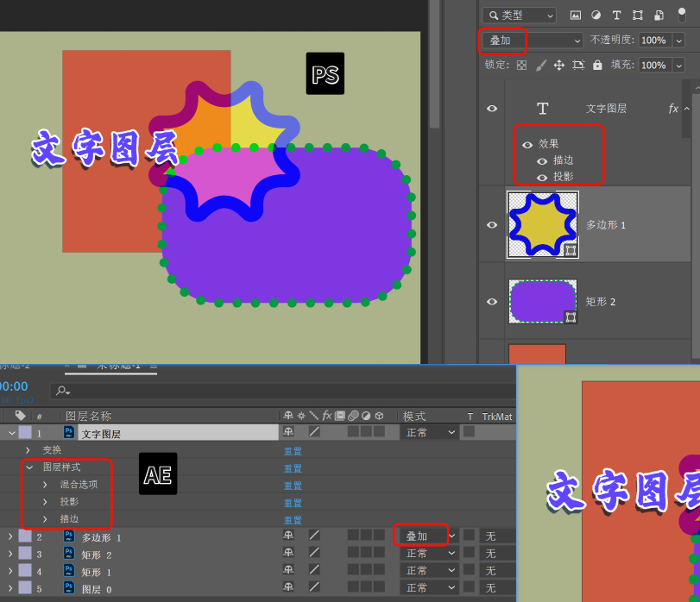Screen dimensions: 700x602
Task: Open TrkMat 无 dropdown for 矩形 1
Action: (x=497, y=571)
